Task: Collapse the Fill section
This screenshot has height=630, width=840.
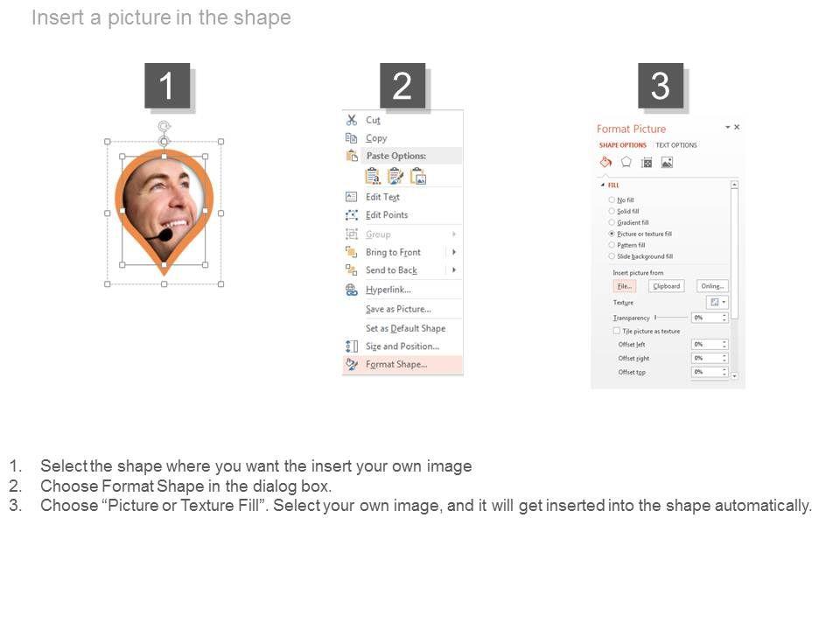Action: click(x=602, y=185)
